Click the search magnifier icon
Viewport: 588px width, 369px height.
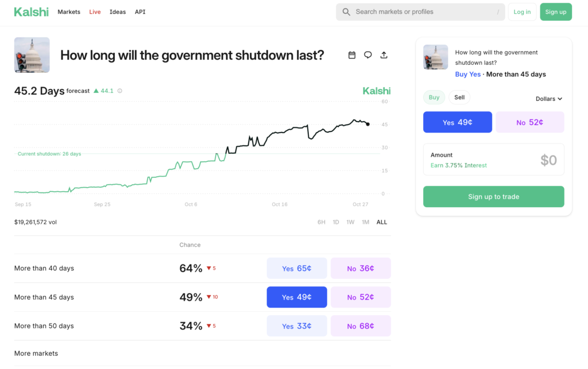345,11
